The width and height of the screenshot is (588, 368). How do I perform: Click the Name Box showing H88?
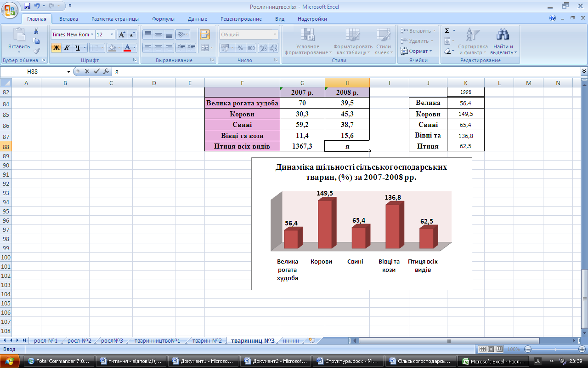[x=33, y=72]
